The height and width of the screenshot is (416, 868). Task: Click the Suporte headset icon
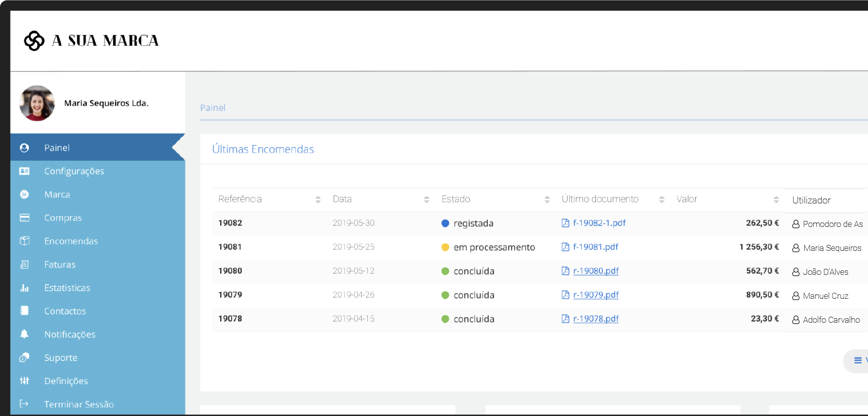24,358
